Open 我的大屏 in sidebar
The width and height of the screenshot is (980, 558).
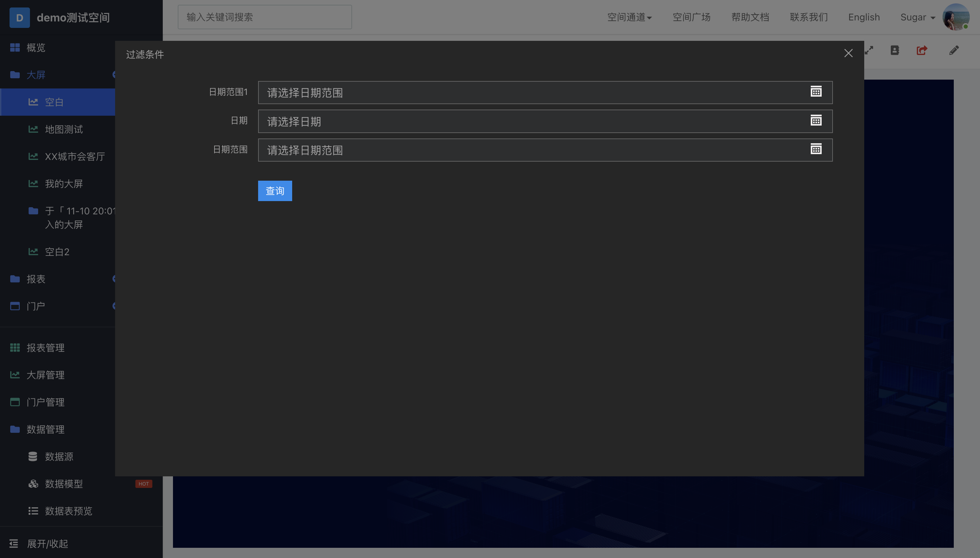click(64, 184)
